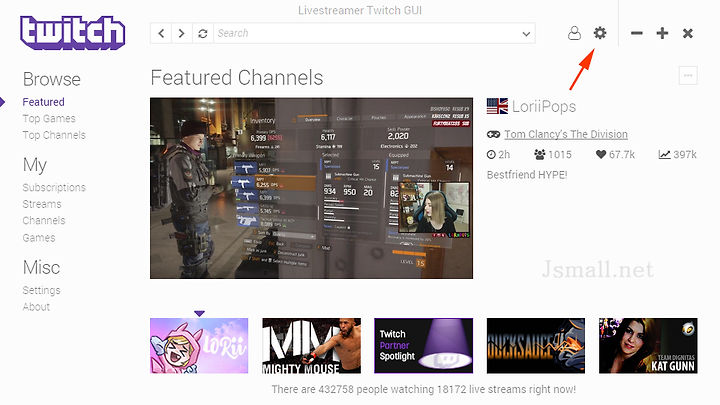Select the Ducksauce featured thumbnail
720x405 pixels.
536,346
